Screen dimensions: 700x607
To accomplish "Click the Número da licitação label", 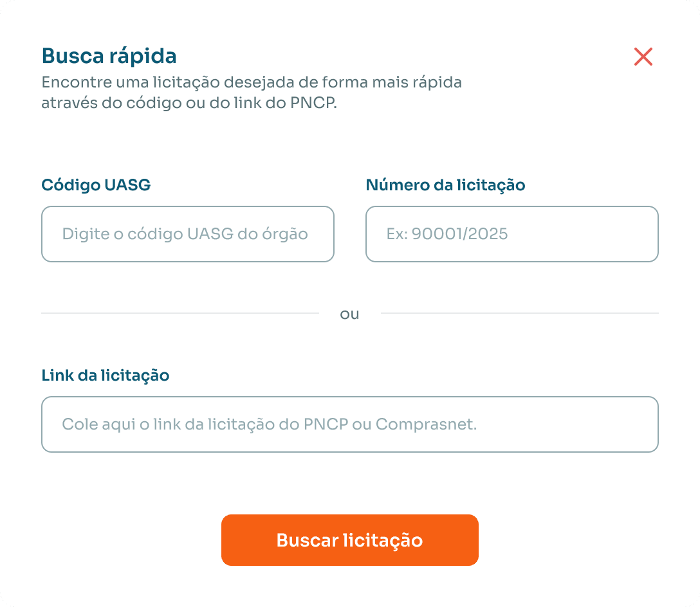I will coord(445,185).
